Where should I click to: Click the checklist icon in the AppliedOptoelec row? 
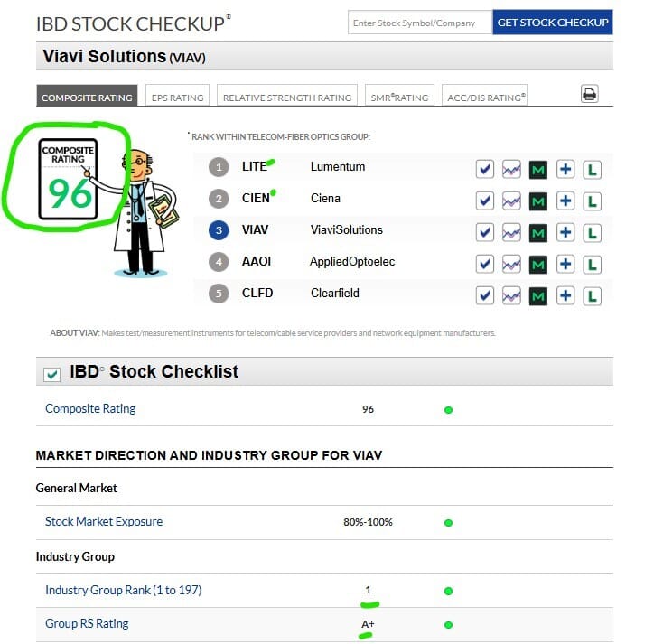(x=484, y=265)
